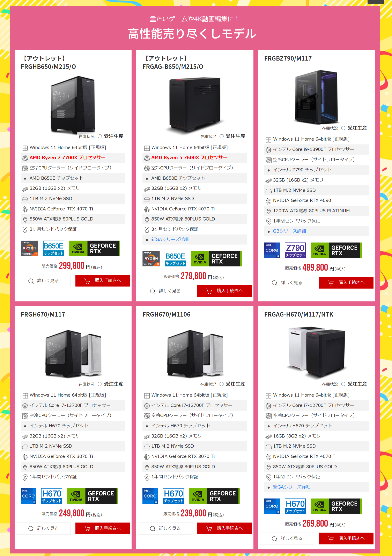Screen dimensions: 392x556
Task: Open GBシリーズ詳細 link
Action: [289, 231]
